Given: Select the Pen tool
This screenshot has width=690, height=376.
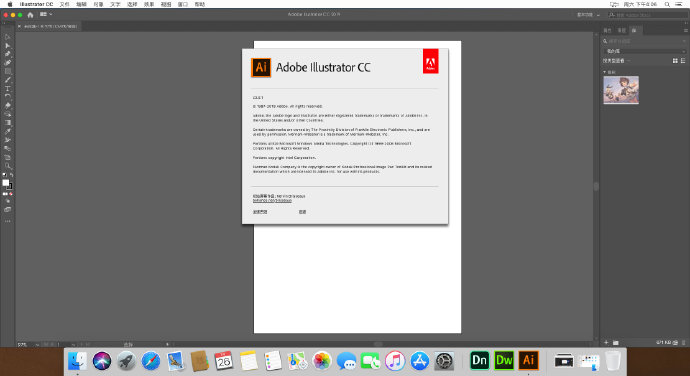Looking at the screenshot, I should [x=7, y=54].
